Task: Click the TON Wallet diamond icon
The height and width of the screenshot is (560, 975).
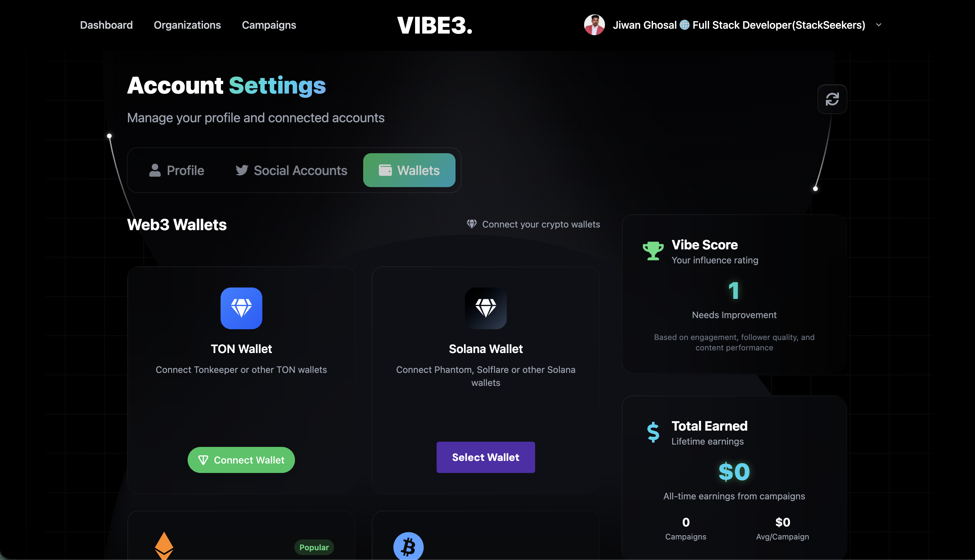Action: point(241,308)
